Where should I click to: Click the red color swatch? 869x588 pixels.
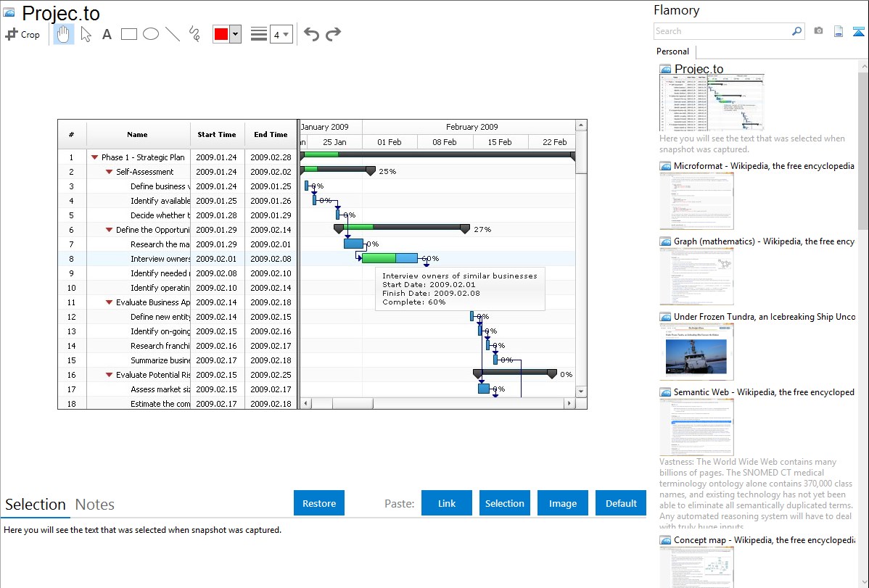click(x=221, y=34)
